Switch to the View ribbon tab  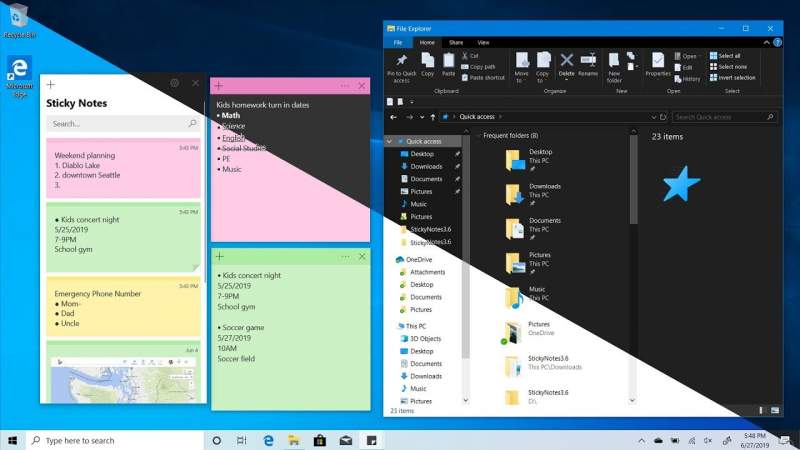pyautogui.click(x=483, y=43)
